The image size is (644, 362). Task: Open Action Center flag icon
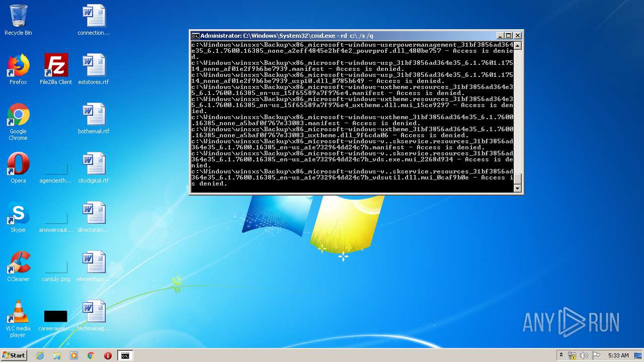(x=596, y=355)
